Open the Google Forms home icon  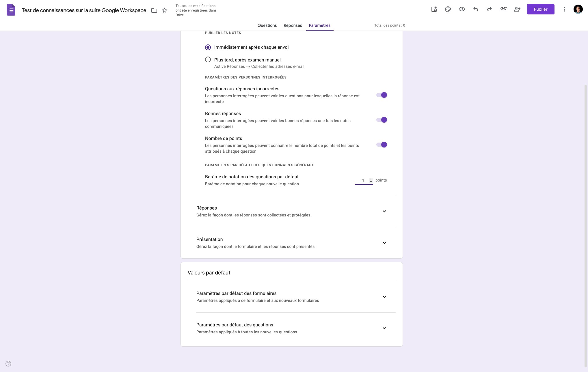point(11,10)
